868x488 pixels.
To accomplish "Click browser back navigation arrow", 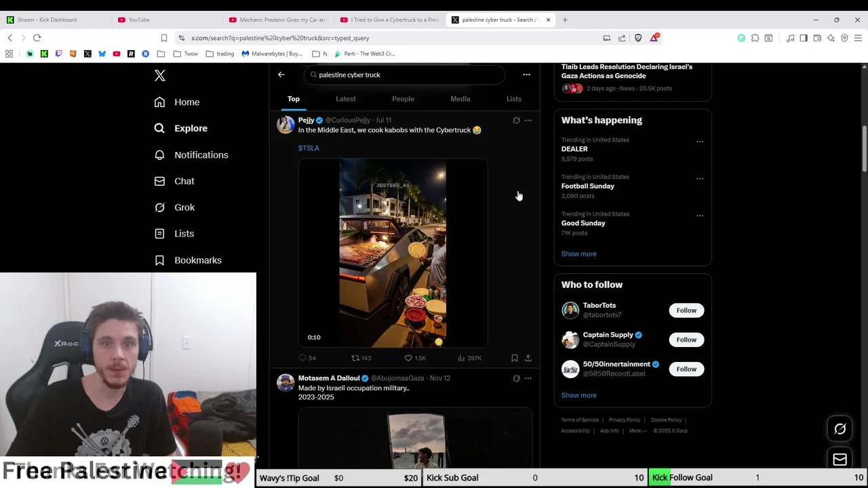I will (10, 38).
